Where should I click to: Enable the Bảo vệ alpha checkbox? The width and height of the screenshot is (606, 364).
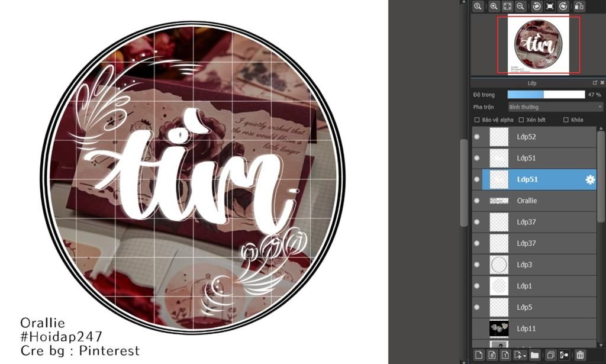[477, 120]
